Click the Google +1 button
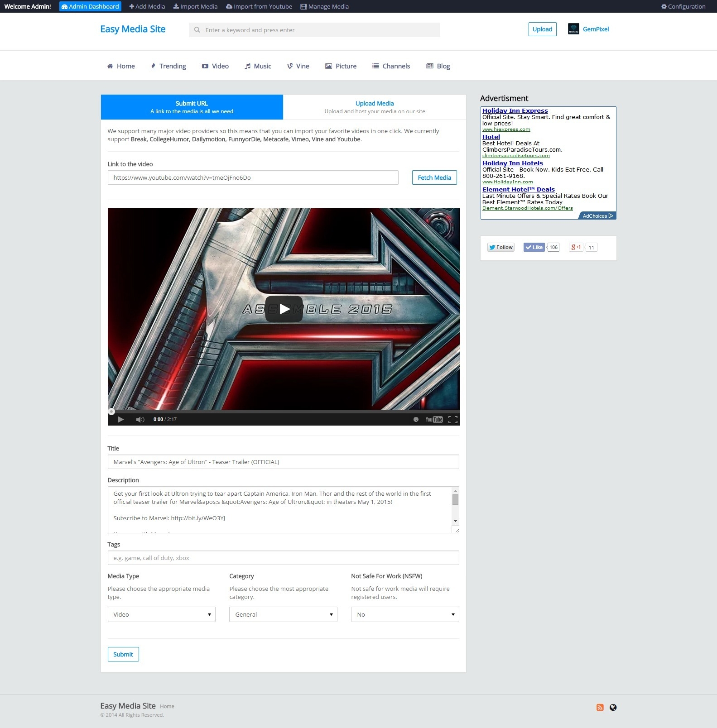717x728 pixels. pos(576,247)
